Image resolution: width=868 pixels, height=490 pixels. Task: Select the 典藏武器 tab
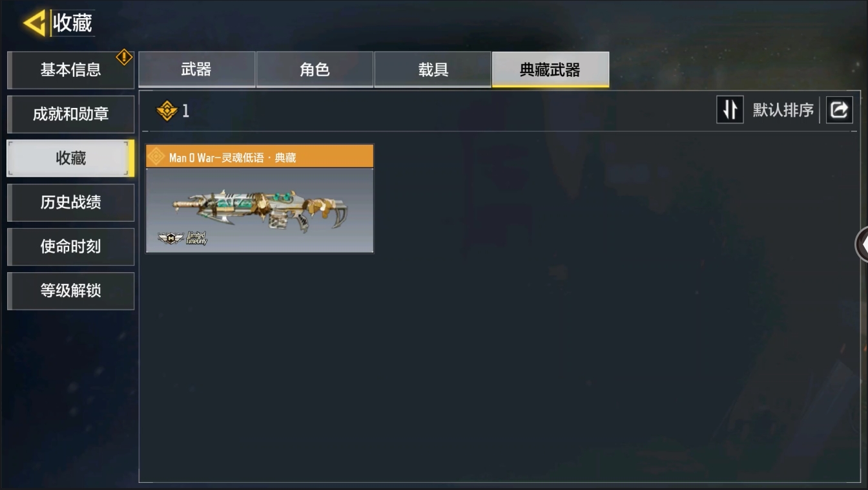[x=550, y=69]
